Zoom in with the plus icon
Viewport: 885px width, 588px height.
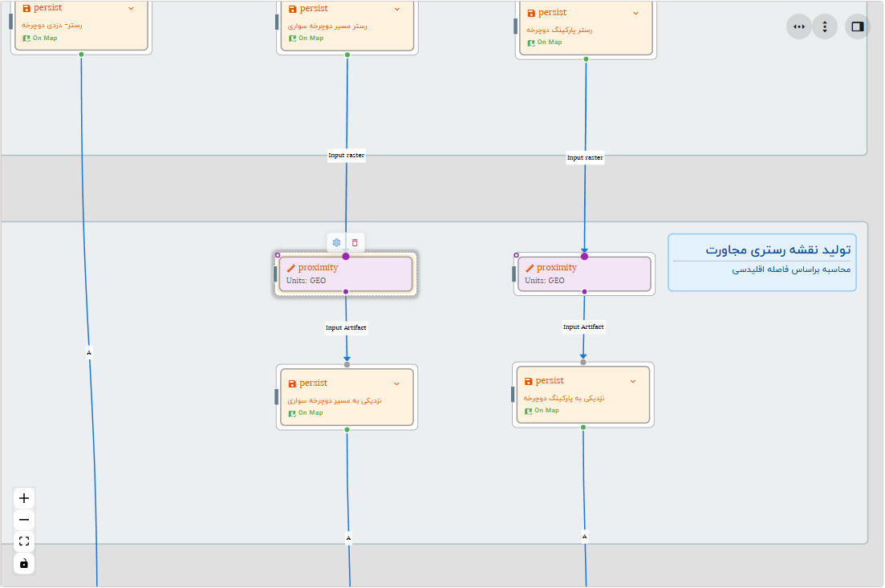pos(24,497)
